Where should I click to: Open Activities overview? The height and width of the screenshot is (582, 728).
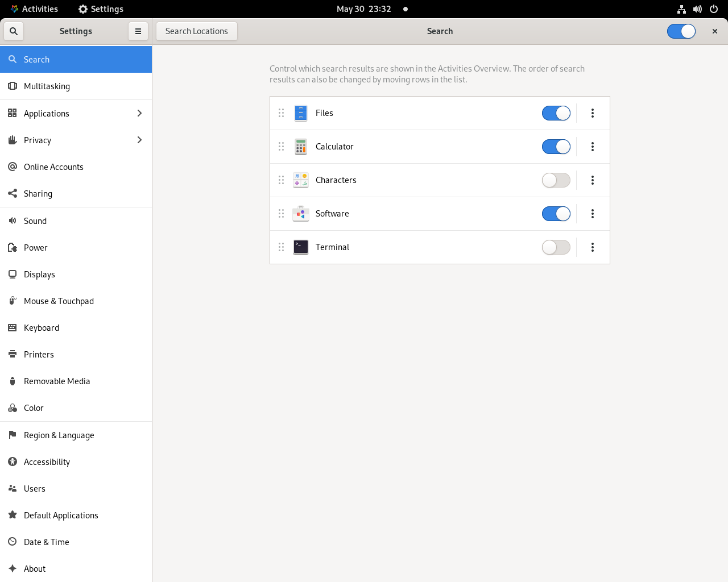[x=34, y=9]
